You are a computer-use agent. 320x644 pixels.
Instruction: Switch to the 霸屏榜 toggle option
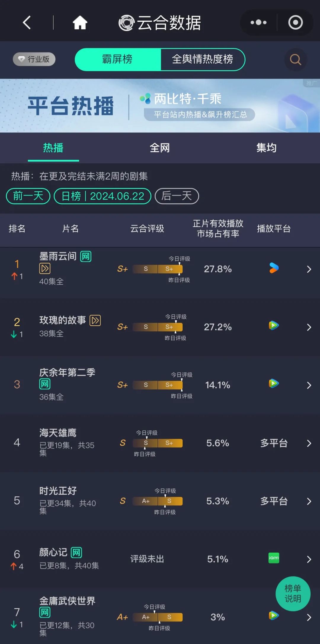point(118,60)
